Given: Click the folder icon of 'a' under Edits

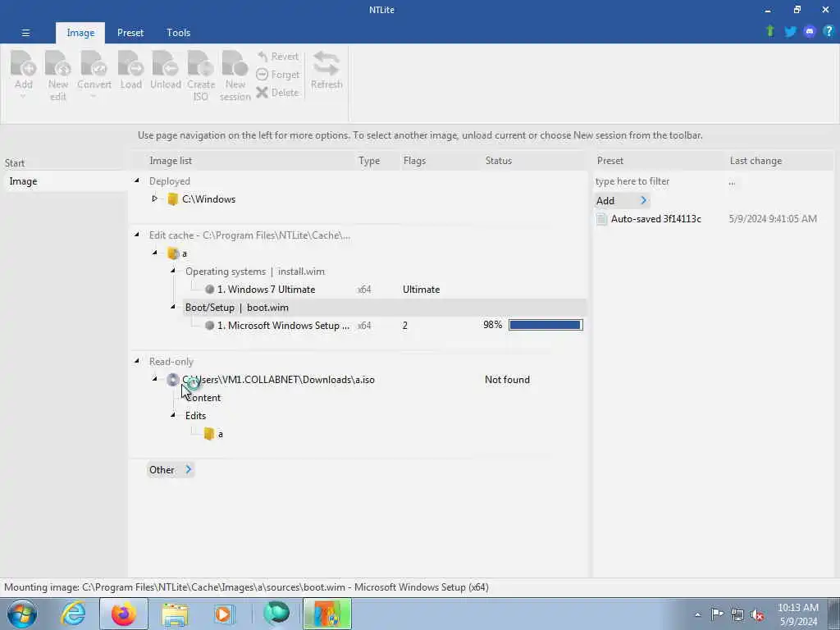Looking at the screenshot, I should [x=209, y=434].
